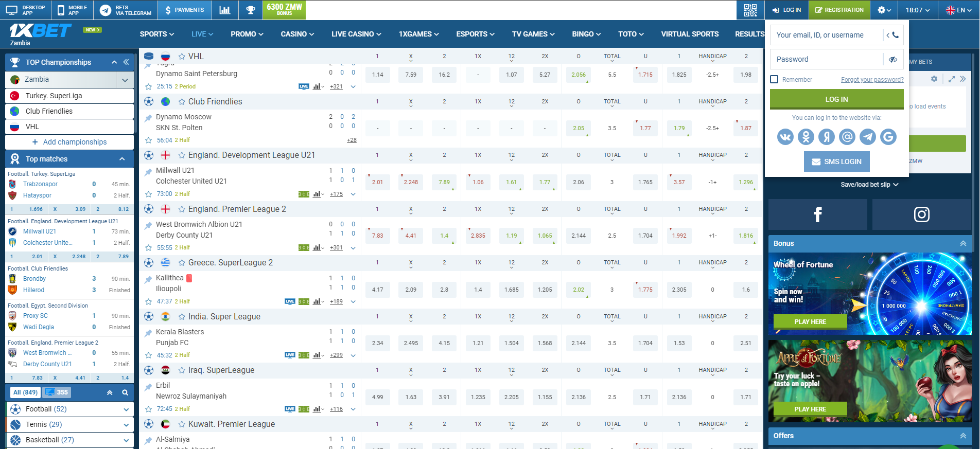Viewport: 980px width, 449px height.
Task: Switch to phone login icon
Action: [x=892, y=35]
